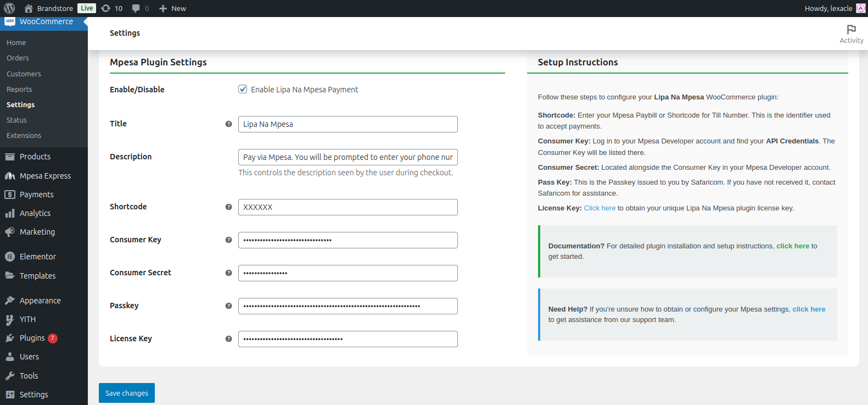The height and width of the screenshot is (405, 868).
Task: Click the Mpesa Express sidebar icon
Action: [x=10, y=176]
